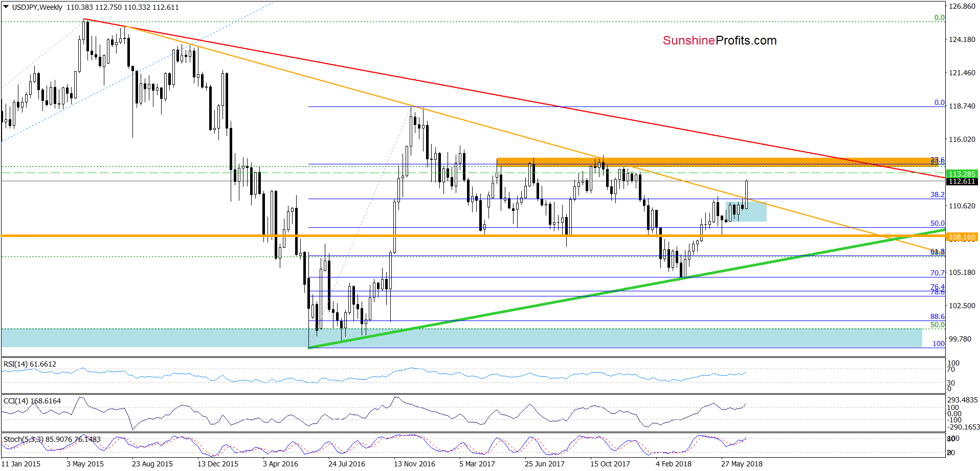The image size is (980, 471).
Task: Click the 3 May 2015 date label
Action: pos(85,464)
